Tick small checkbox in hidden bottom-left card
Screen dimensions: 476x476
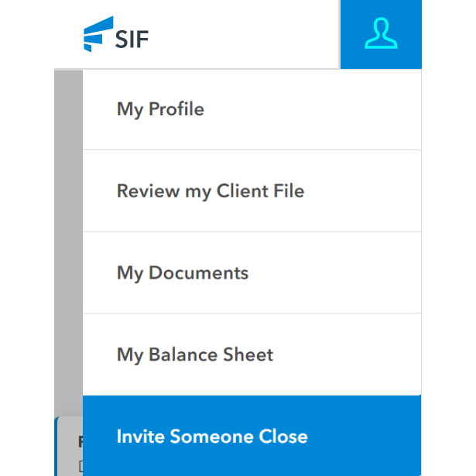coord(80,466)
